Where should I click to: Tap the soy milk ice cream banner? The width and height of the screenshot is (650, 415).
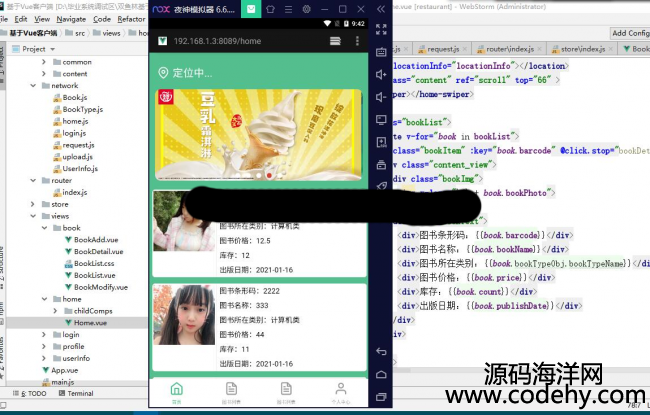[258, 135]
